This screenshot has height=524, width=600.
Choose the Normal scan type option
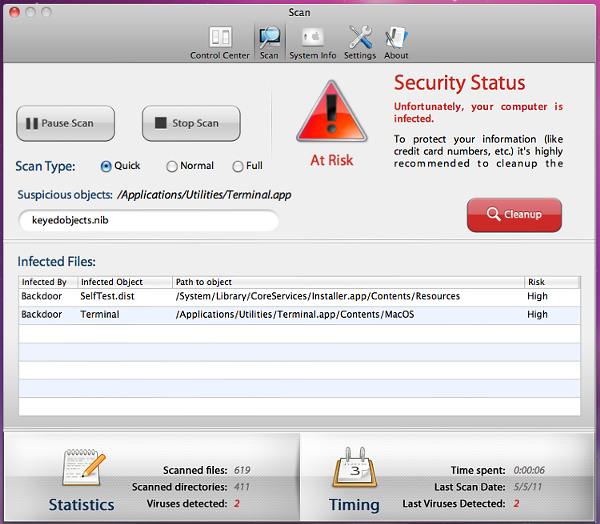[172, 166]
